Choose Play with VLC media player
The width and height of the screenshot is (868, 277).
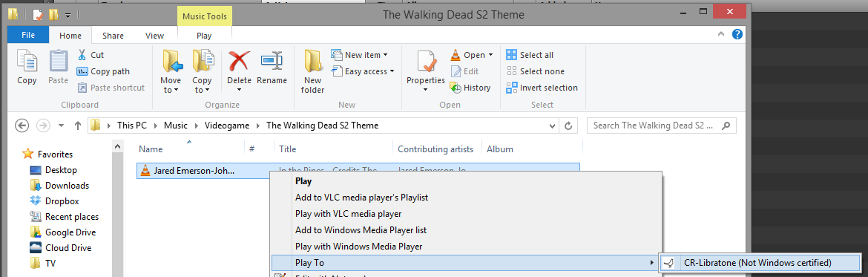pyautogui.click(x=466, y=213)
